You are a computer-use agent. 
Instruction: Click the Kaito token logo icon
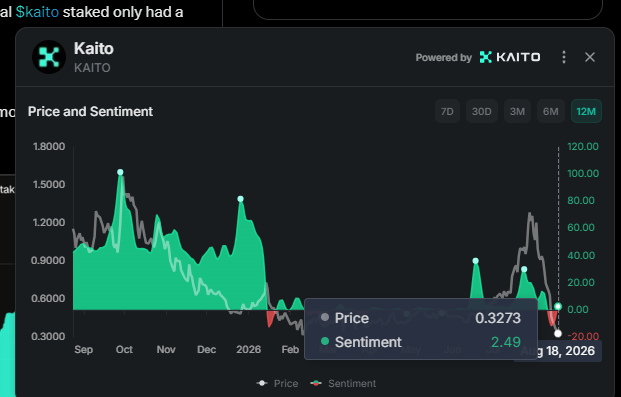tap(49, 57)
